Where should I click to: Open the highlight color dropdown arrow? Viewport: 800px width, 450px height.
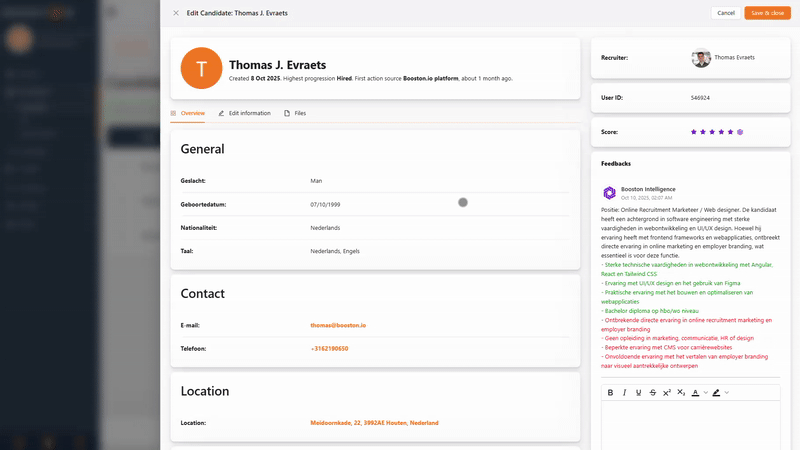click(x=727, y=392)
